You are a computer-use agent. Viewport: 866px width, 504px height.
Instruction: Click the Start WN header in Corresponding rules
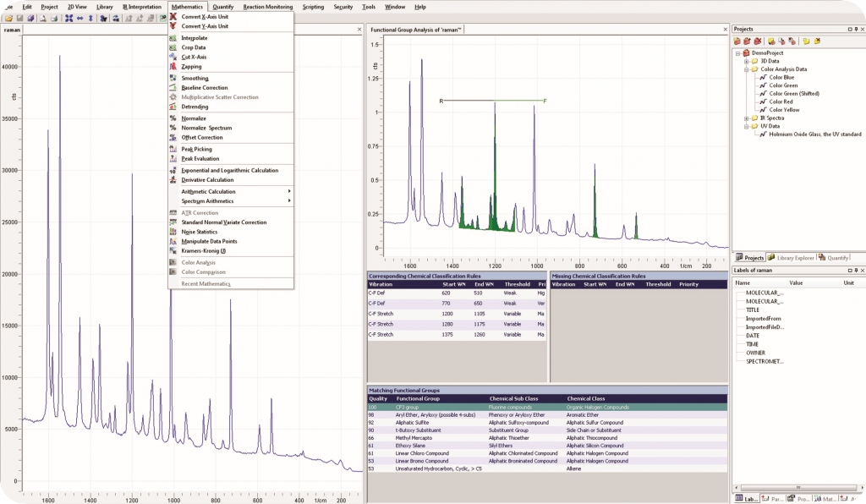pyautogui.click(x=454, y=284)
